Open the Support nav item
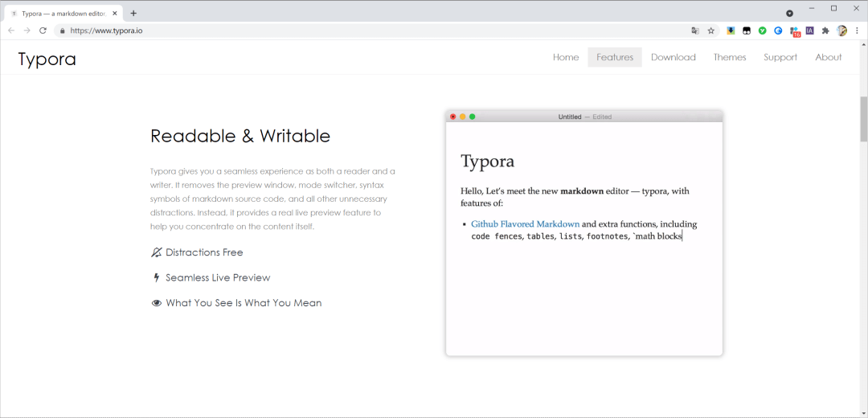 [x=780, y=57]
